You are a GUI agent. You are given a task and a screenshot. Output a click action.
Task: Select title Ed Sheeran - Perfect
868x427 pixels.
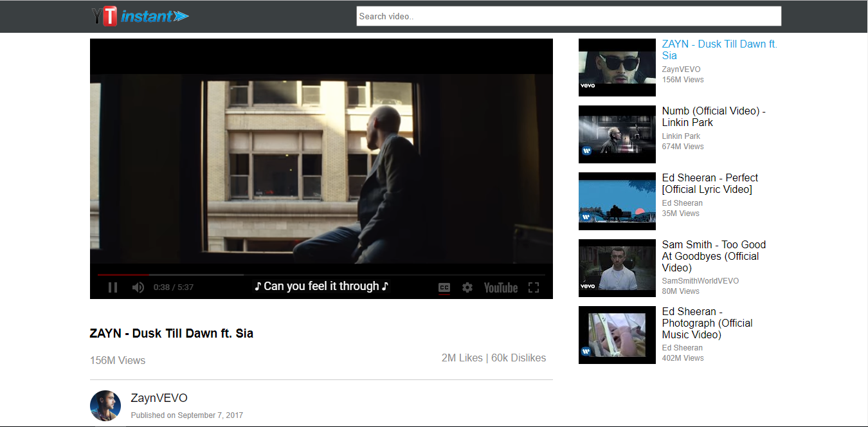(710, 183)
